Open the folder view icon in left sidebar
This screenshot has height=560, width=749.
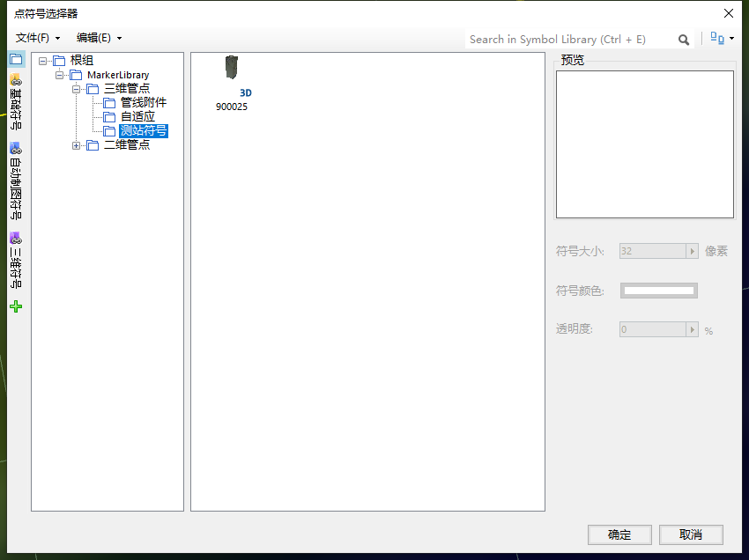(x=16, y=60)
